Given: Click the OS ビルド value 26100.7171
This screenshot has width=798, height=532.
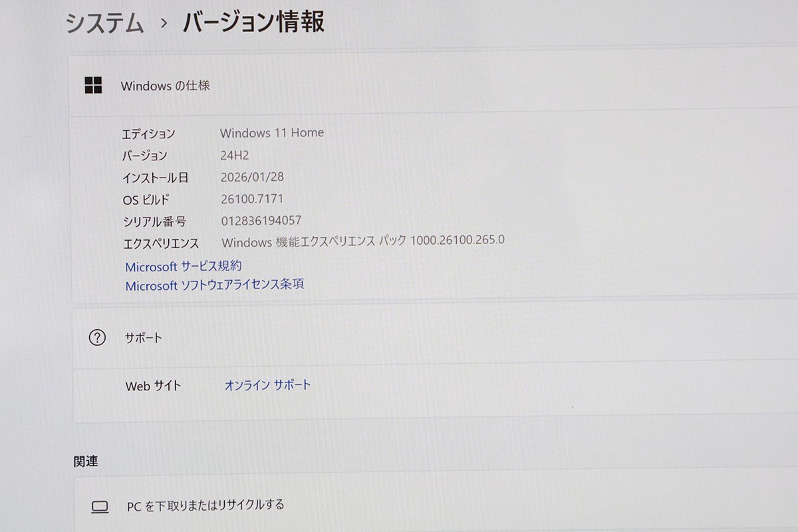Looking at the screenshot, I should coord(251,198).
